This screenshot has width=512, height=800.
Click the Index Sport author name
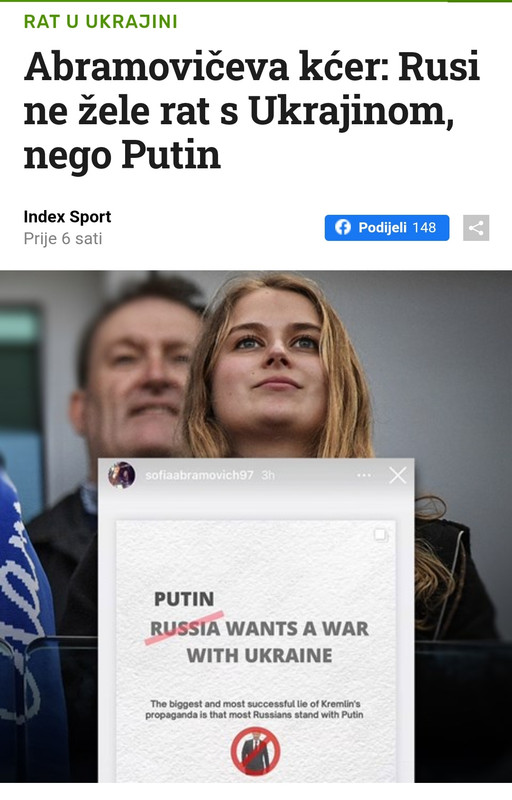pyautogui.click(x=67, y=217)
